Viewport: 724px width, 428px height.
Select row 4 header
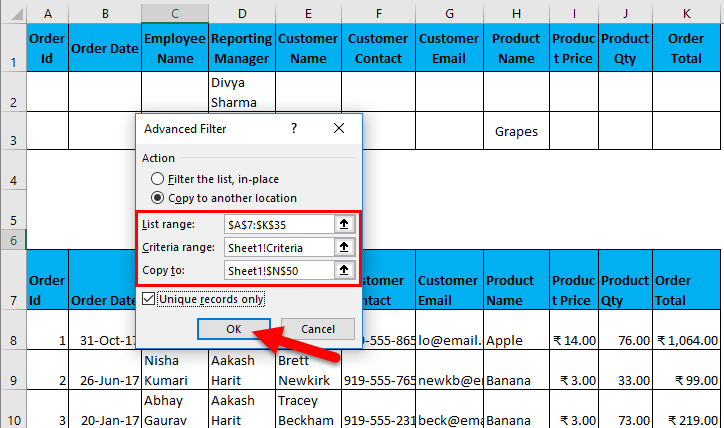[x=13, y=169]
